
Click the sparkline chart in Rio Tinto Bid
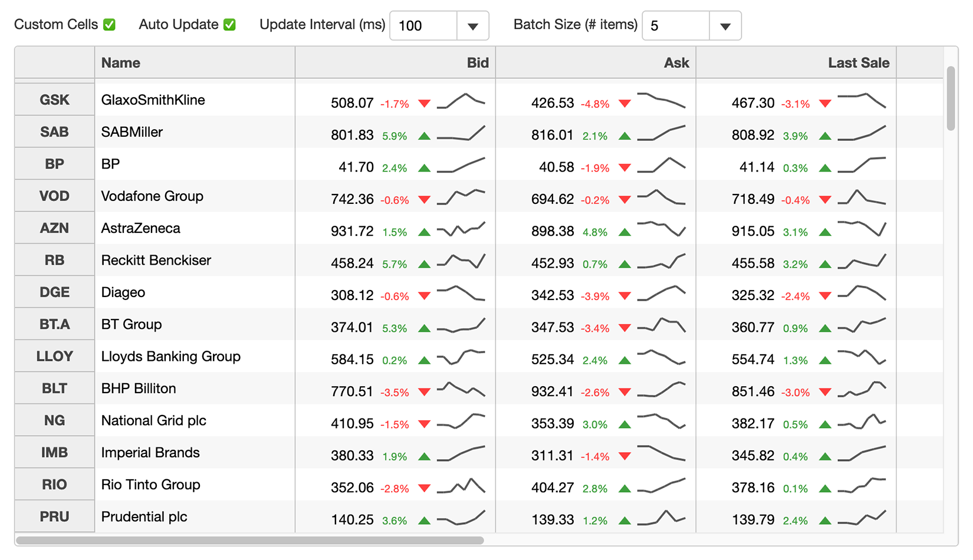(x=461, y=485)
